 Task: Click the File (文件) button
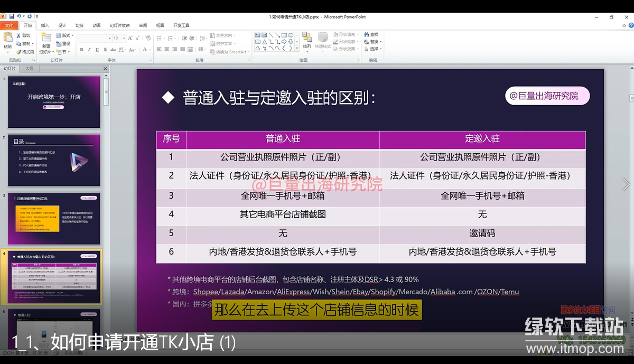9,25
